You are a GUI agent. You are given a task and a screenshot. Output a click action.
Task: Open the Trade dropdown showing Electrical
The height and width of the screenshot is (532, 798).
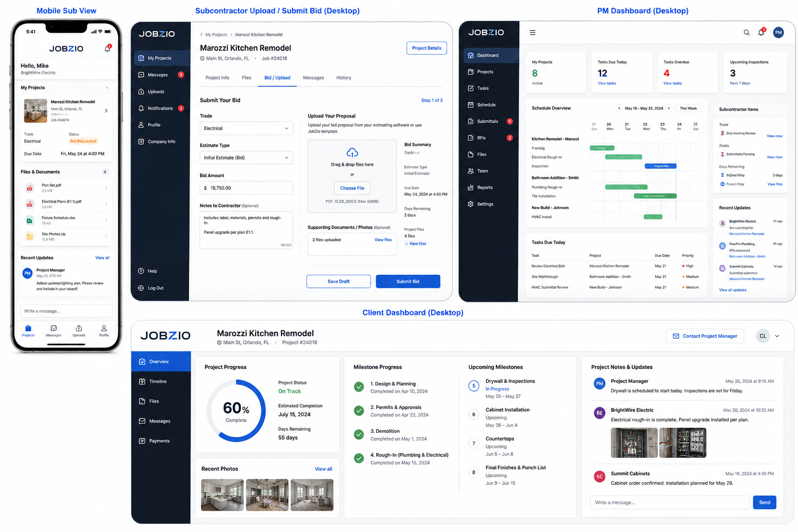246,128
